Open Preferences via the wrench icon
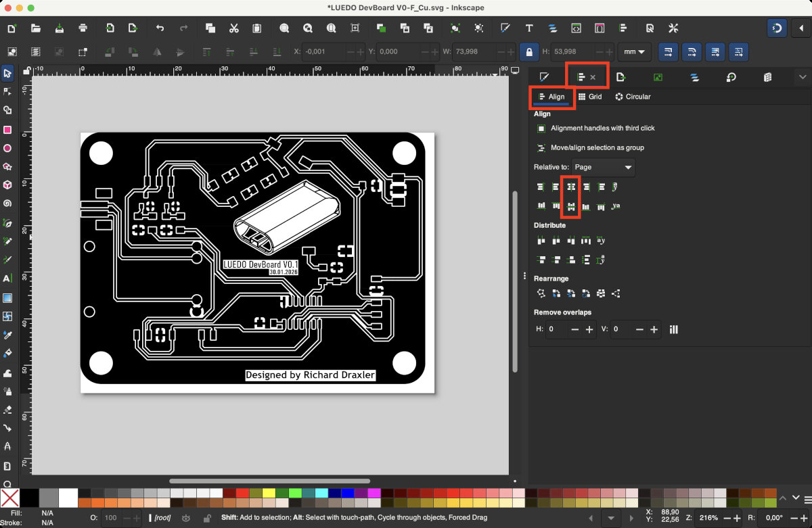812x528 pixels. 673,28
